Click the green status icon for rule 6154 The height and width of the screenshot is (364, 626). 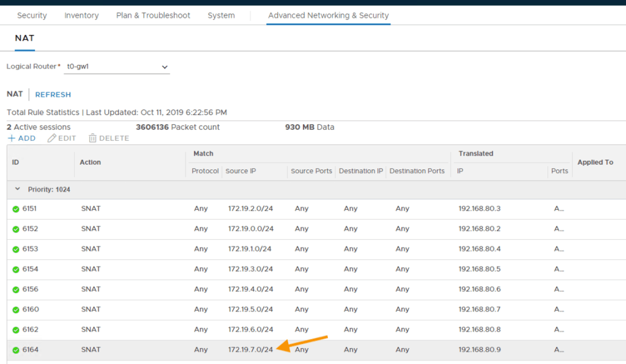16,270
